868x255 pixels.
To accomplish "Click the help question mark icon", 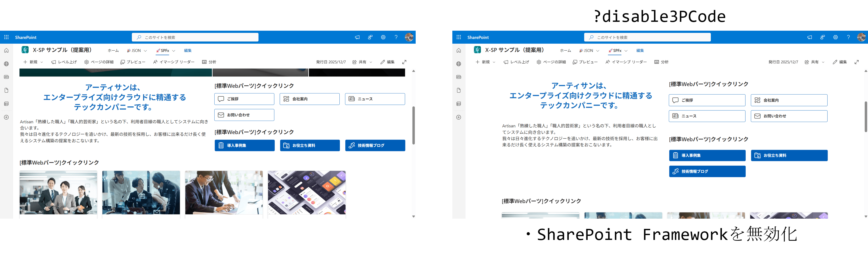I will pyautogui.click(x=396, y=37).
